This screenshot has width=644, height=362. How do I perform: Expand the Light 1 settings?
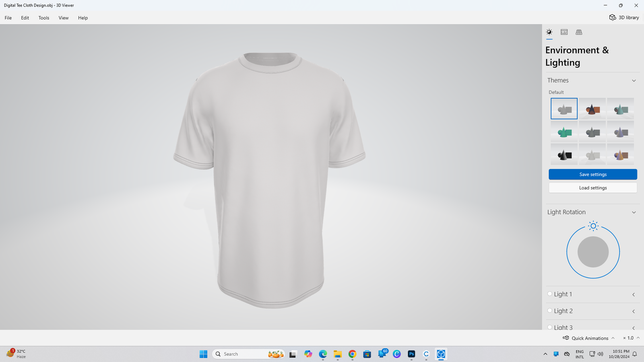[x=634, y=294]
